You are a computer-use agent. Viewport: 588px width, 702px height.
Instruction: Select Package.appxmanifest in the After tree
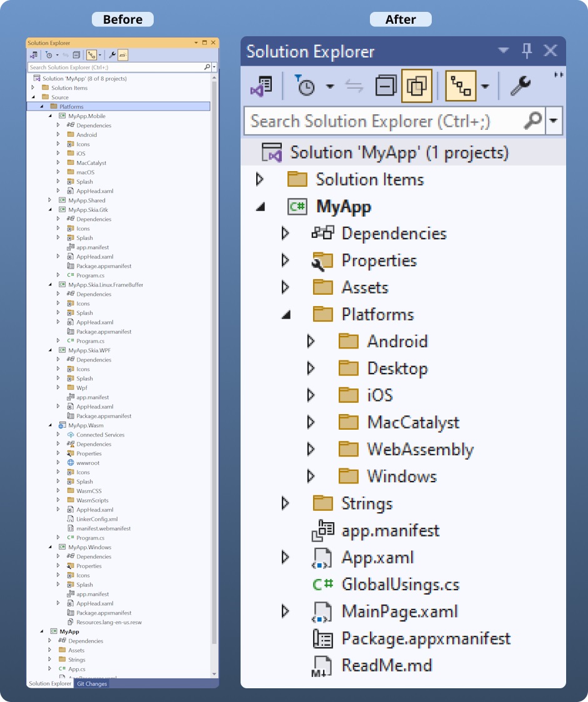426,638
